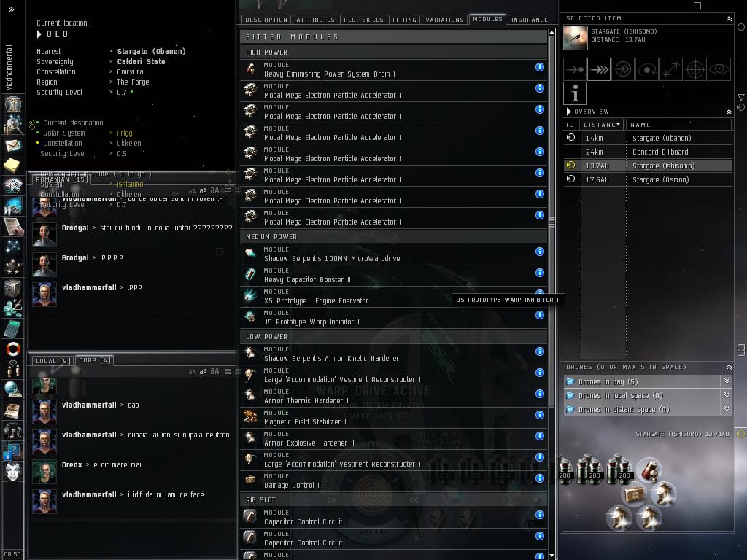Collapse the Selected Item panel

[729, 18]
